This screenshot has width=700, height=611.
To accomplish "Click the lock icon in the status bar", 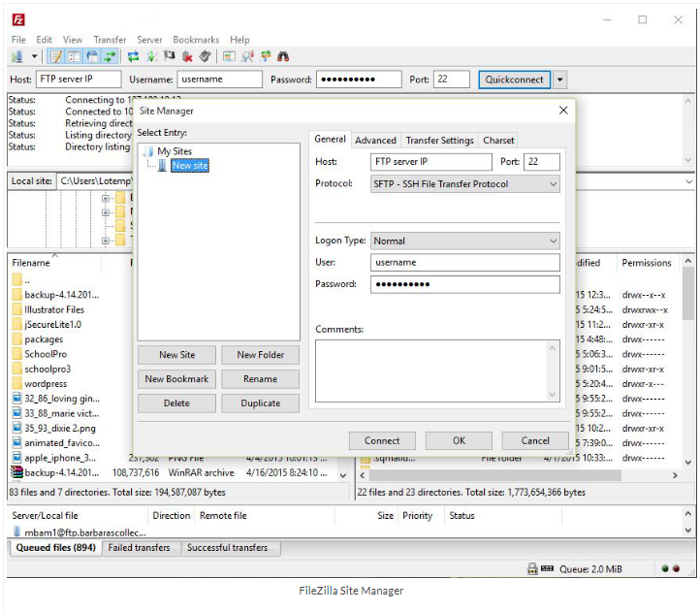I will click(532, 568).
